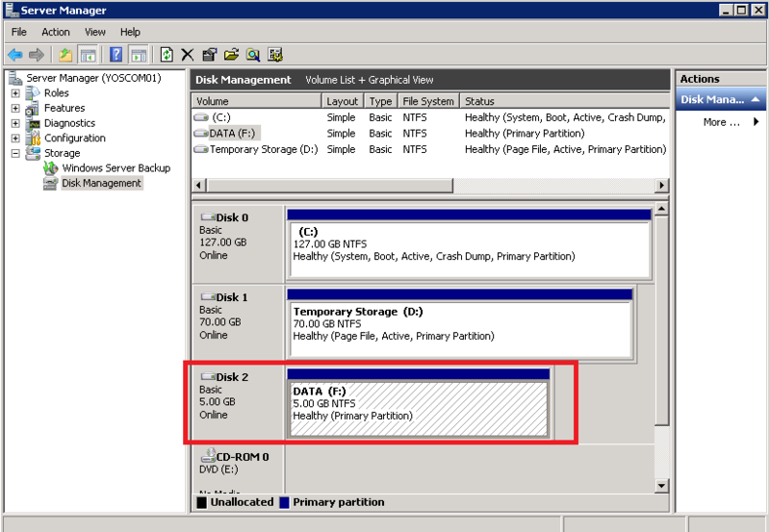Click the Refresh toolbar icon
The height and width of the screenshot is (532, 770).
point(167,55)
